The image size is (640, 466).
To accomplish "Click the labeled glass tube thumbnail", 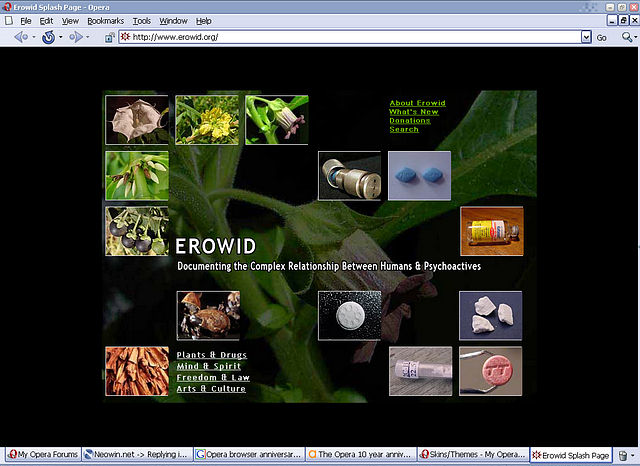I will point(420,371).
